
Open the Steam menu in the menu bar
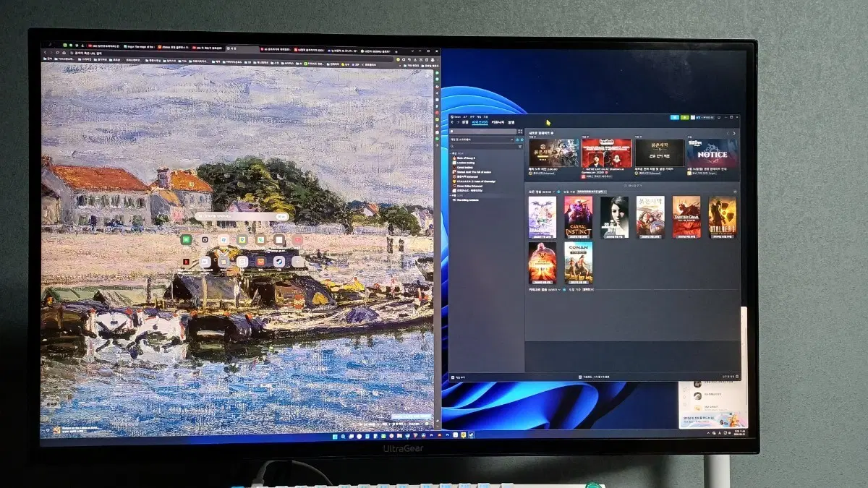pos(456,116)
